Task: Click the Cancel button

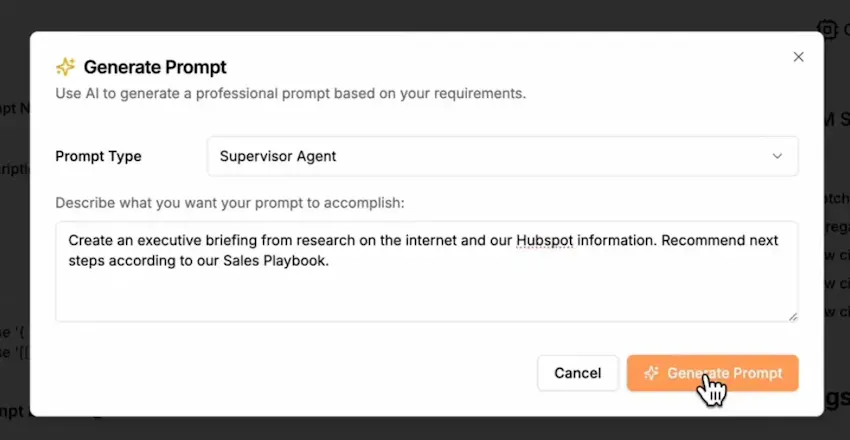Action: (x=577, y=373)
